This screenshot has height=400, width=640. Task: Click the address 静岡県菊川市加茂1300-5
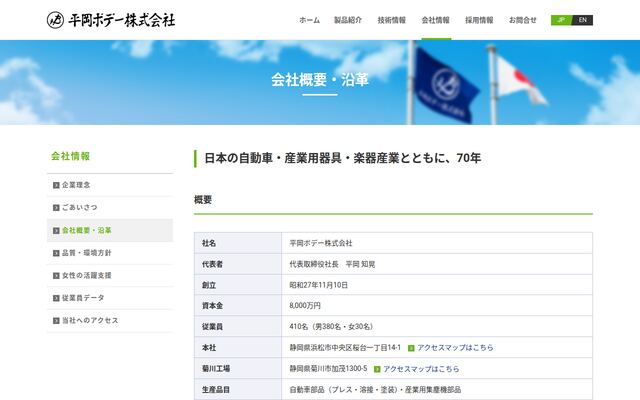coord(329,369)
